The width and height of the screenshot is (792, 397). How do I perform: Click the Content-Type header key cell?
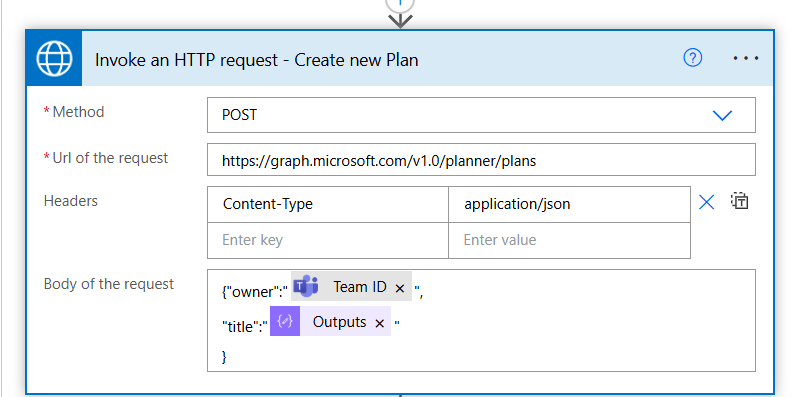[x=328, y=204]
